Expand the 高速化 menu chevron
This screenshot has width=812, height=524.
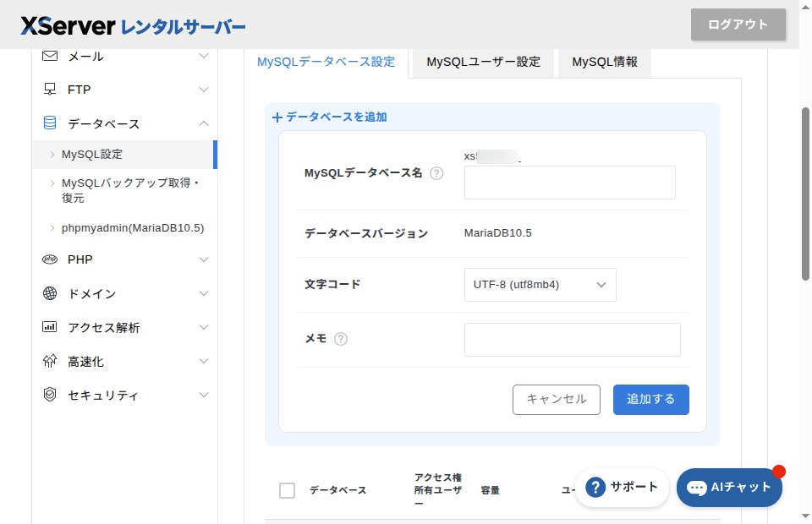(203, 361)
